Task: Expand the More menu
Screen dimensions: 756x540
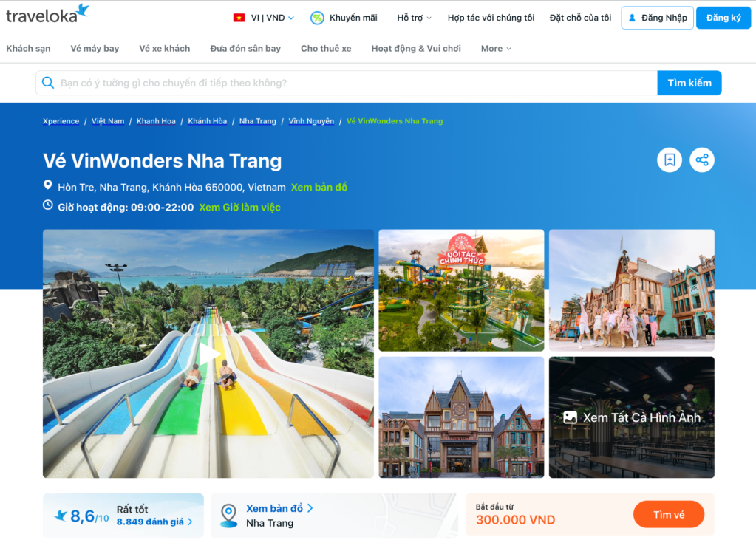Action: tap(496, 48)
